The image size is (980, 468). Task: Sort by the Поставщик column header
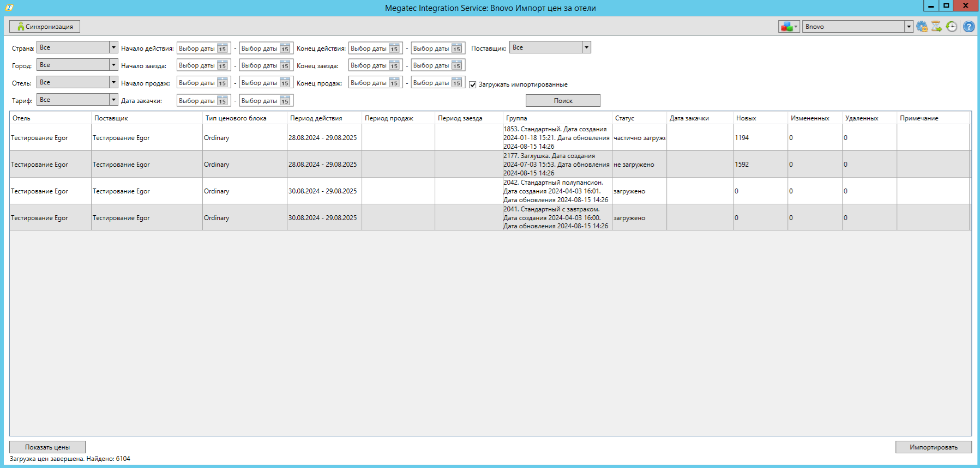147,118
